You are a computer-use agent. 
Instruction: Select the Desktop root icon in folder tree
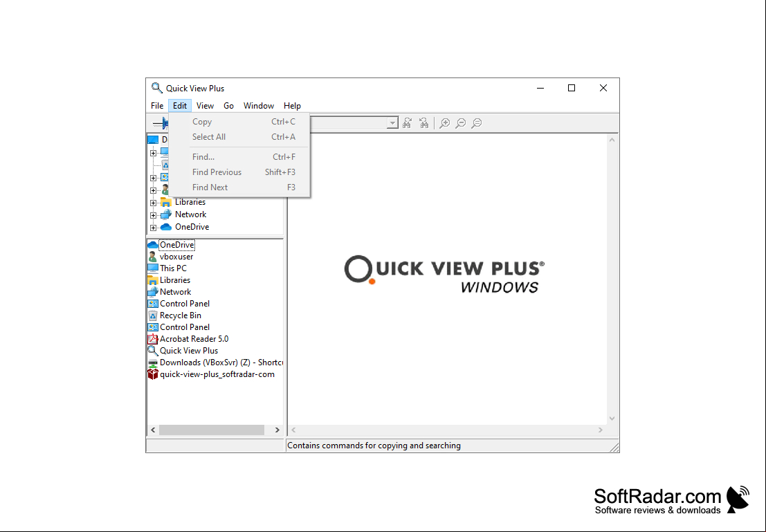coord(153,140)
